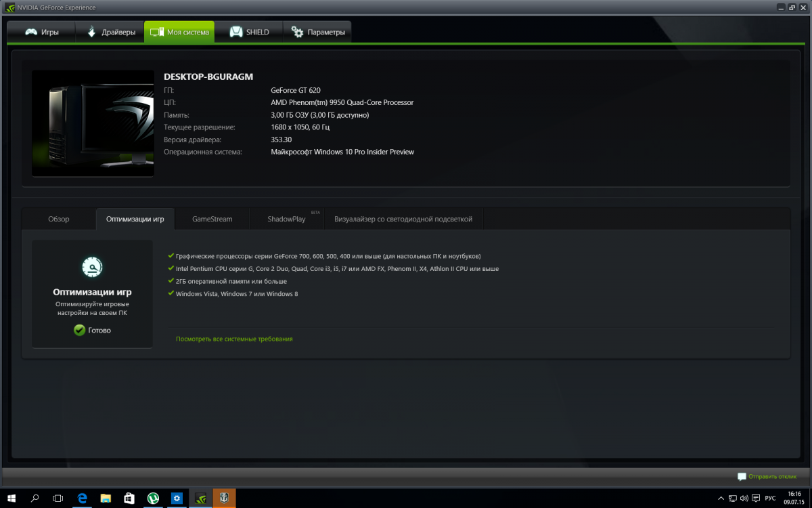812x508 pixels.
Task: Open the SHIELD tab
Action: pos(249,32)
